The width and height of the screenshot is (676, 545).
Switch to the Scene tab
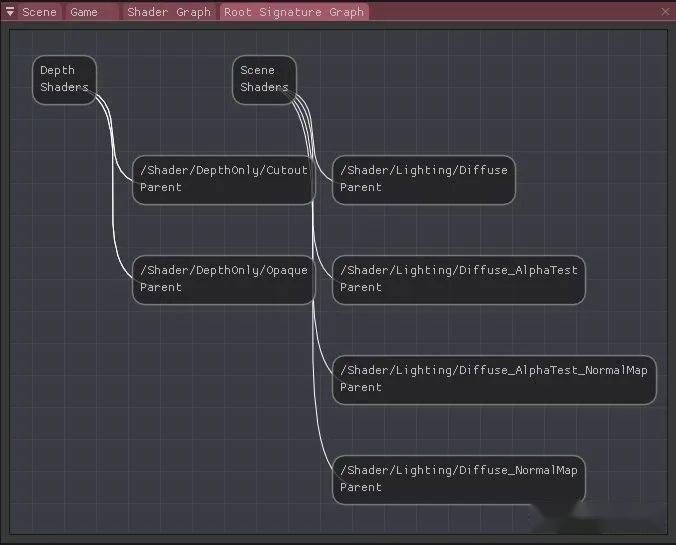tap(39, 12)
